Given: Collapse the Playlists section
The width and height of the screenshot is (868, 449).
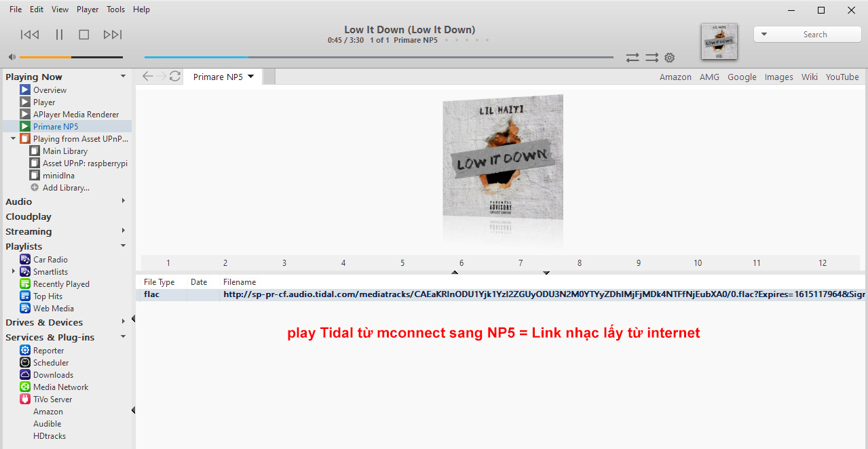Looking at the screenshot, I should coord(123,246).
